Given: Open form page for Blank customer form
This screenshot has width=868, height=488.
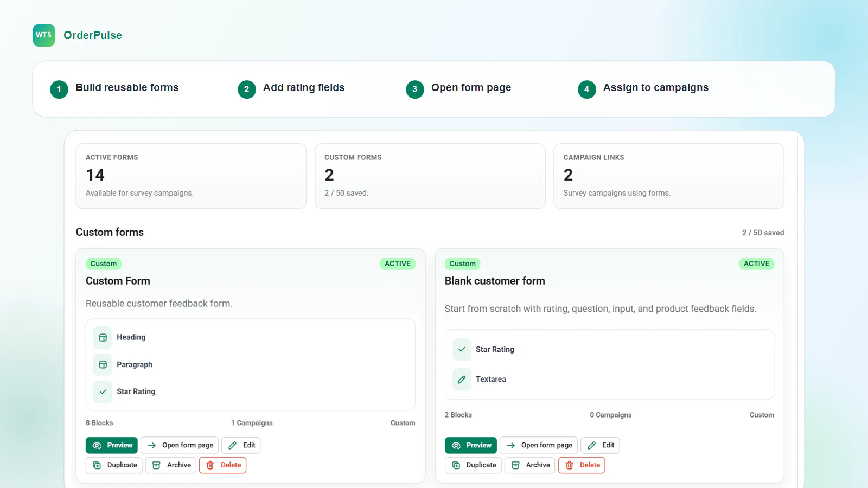Looking at the screenshot, I should [x=539, y=445].
